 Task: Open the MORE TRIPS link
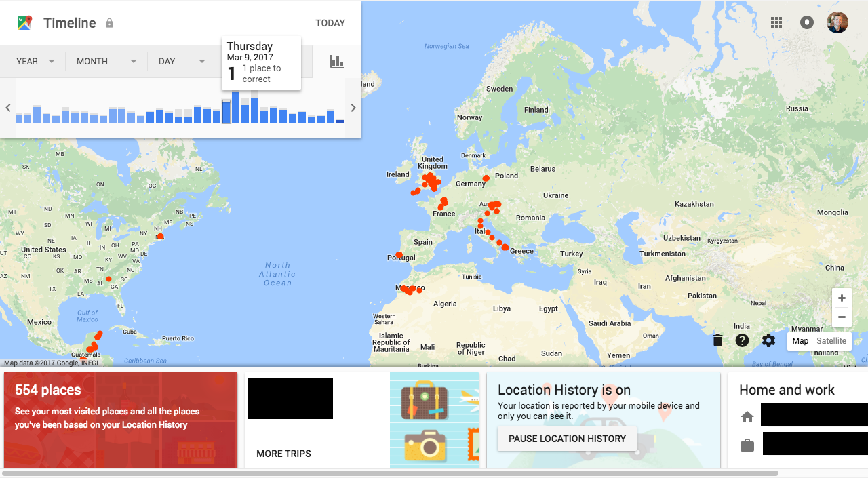(x=283, y=454)
